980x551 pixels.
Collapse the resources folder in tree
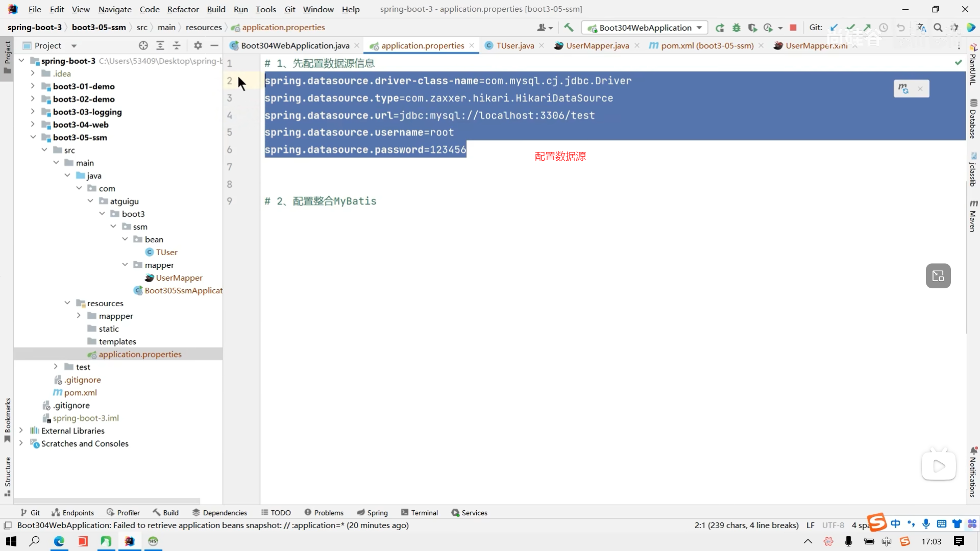[x=67, y=303]
